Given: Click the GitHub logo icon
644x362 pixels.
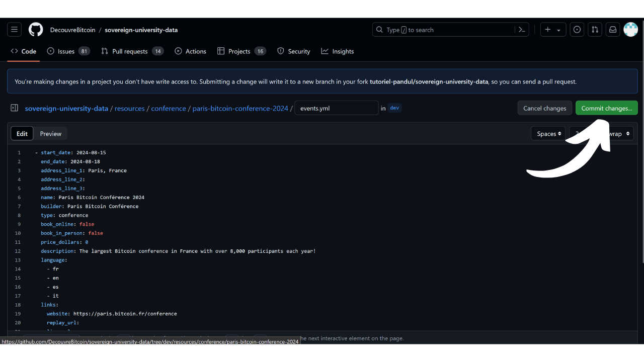Looking at the screenshot, I should [x=36, y=30].
